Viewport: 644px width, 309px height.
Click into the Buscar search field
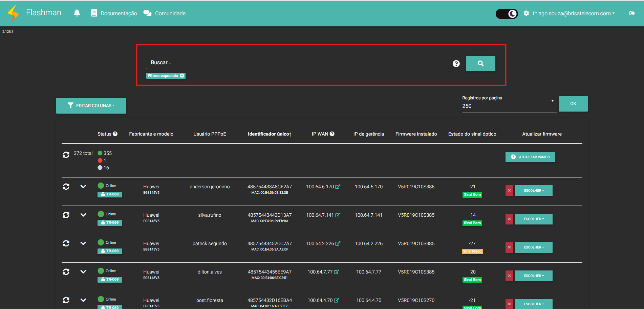[297, 63]
